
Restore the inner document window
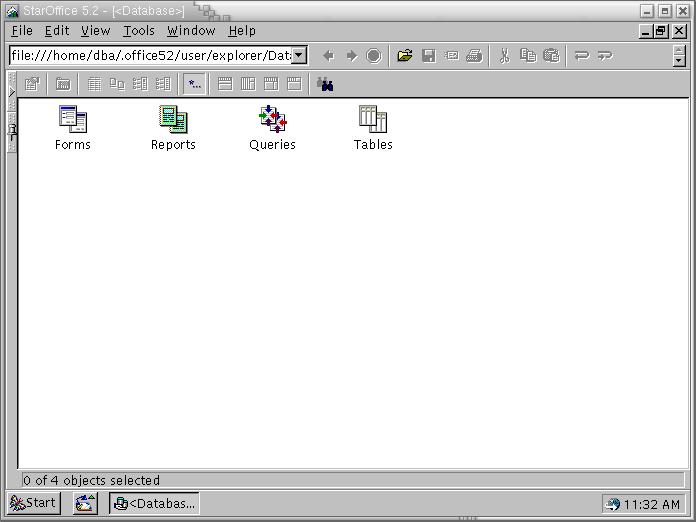click(x=661, y=31)
